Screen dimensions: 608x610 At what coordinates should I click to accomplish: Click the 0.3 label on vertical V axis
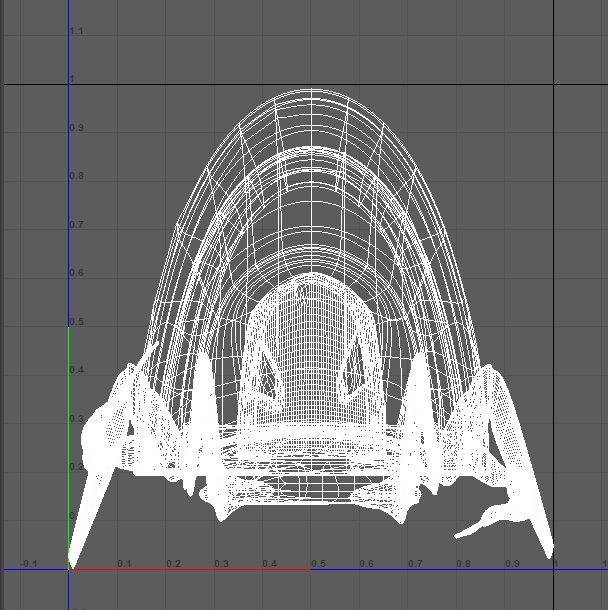[x=77, y=419]
